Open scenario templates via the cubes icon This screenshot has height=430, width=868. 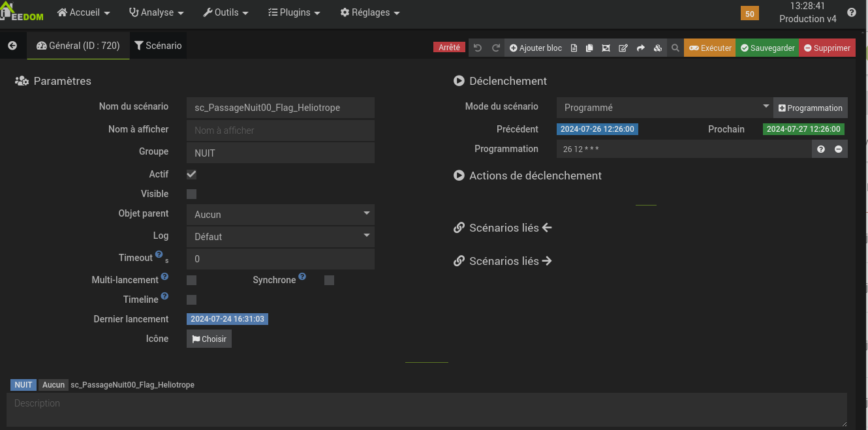click(658, 48)
